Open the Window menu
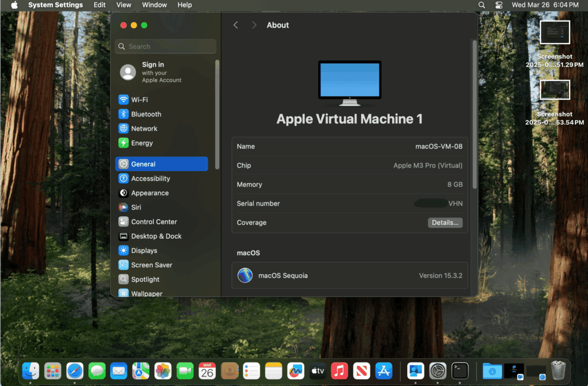Viewport: 588px width, 386px height. point(154,5)
